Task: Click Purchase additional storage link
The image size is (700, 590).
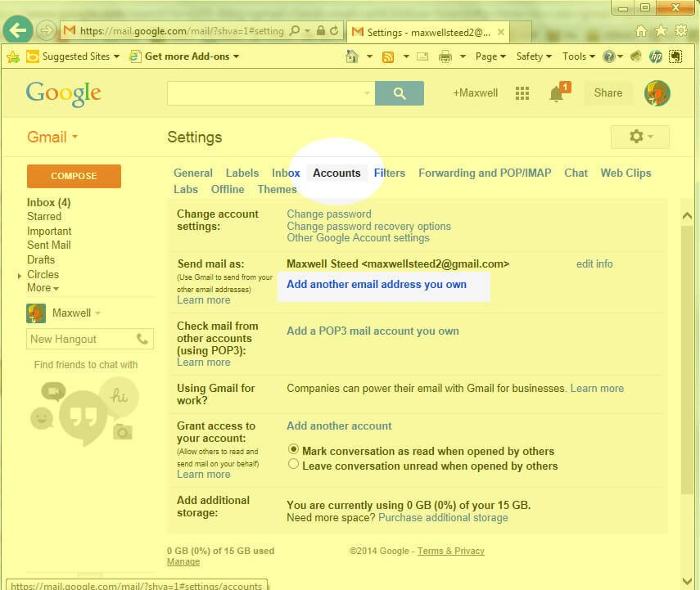Action: pos(443,517)
